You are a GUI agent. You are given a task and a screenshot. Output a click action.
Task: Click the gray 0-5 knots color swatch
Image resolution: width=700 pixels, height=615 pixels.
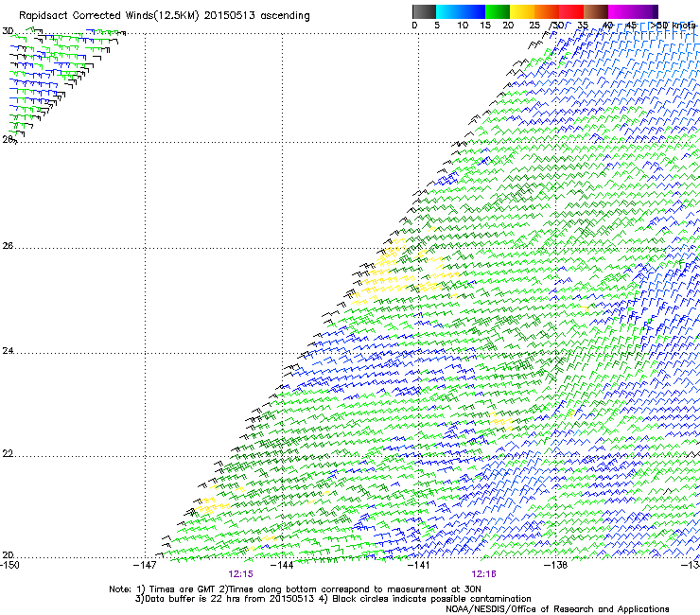[424, 11]
